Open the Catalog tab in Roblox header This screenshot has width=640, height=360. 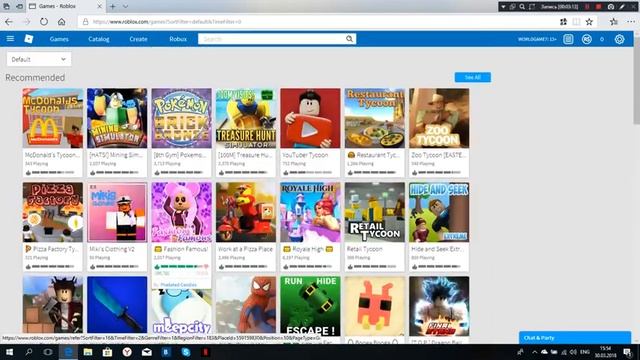tap(99, 39)
